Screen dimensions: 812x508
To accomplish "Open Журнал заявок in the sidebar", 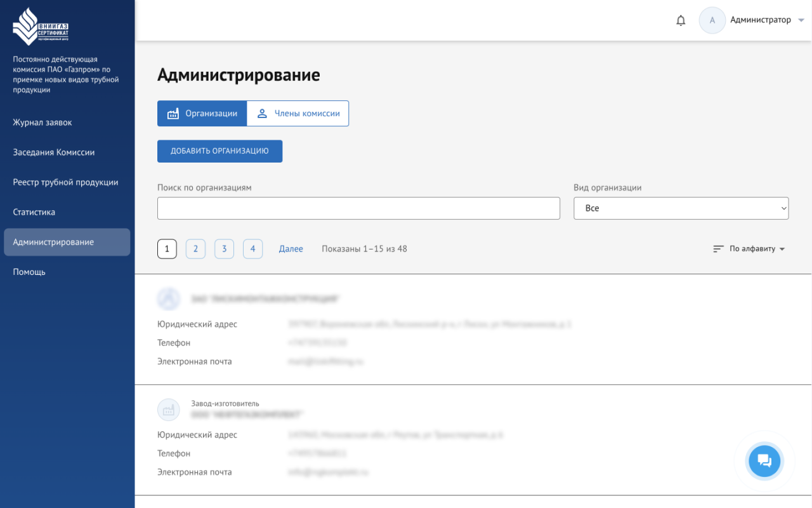I will tap(43, 123).
